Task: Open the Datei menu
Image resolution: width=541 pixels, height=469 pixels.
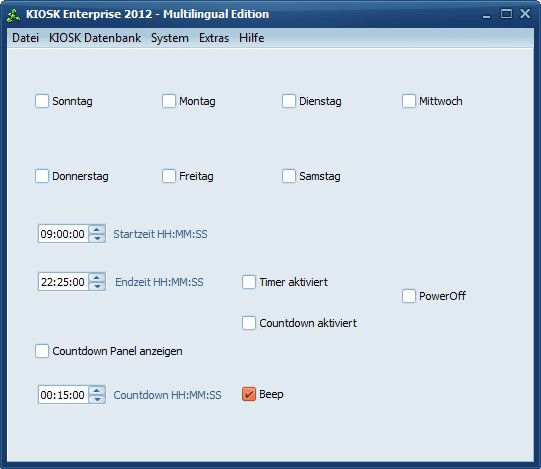Action: tap(25, 38)
